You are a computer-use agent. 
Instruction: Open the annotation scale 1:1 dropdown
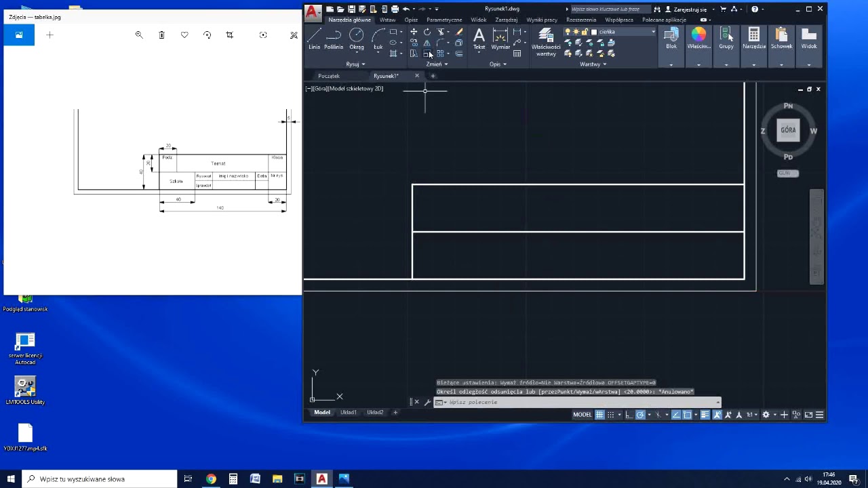click(751, 415)
